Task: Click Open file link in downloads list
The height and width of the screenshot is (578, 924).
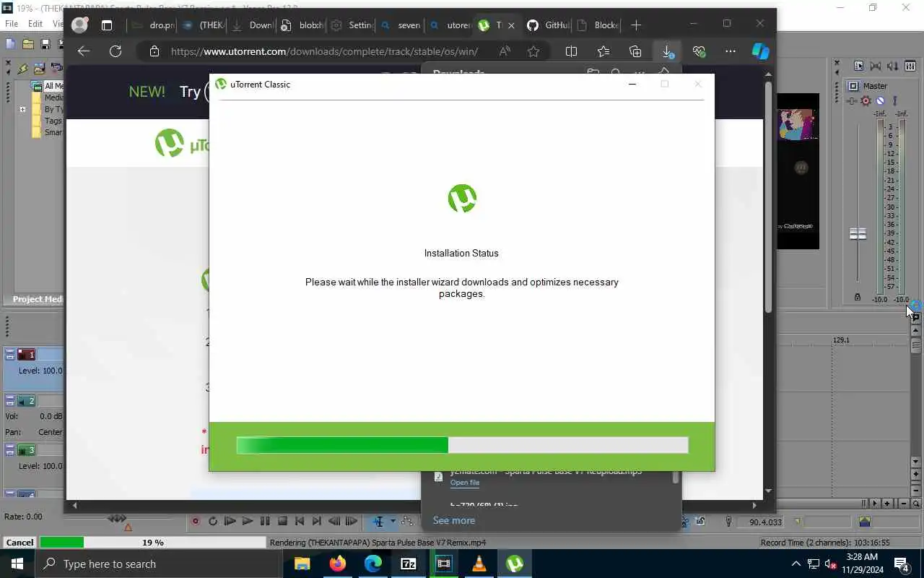Action: [x=465, y=483]
